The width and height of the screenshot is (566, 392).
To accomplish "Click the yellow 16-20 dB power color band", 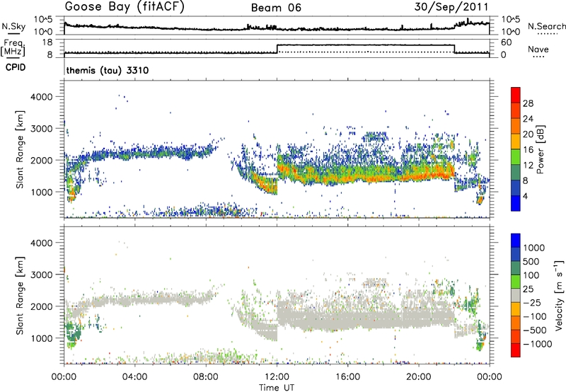I will tap(516, 141).
